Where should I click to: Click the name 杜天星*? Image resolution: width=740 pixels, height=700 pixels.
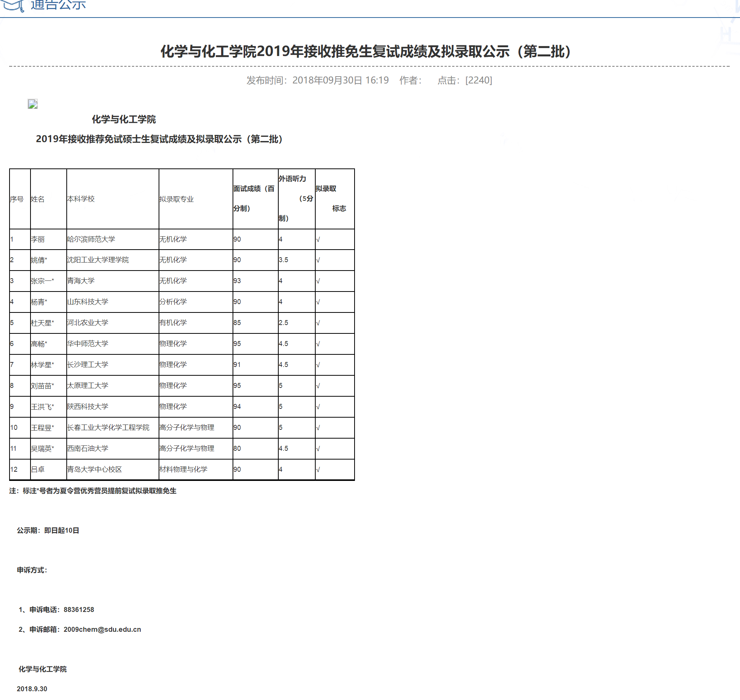[x=42, y=323]
